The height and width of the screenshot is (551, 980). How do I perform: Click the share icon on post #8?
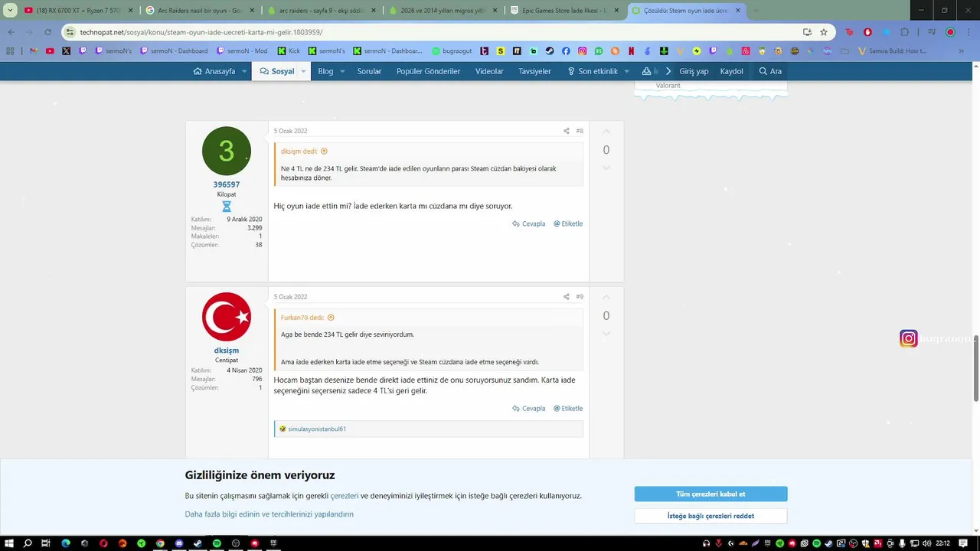coord(567,131)
